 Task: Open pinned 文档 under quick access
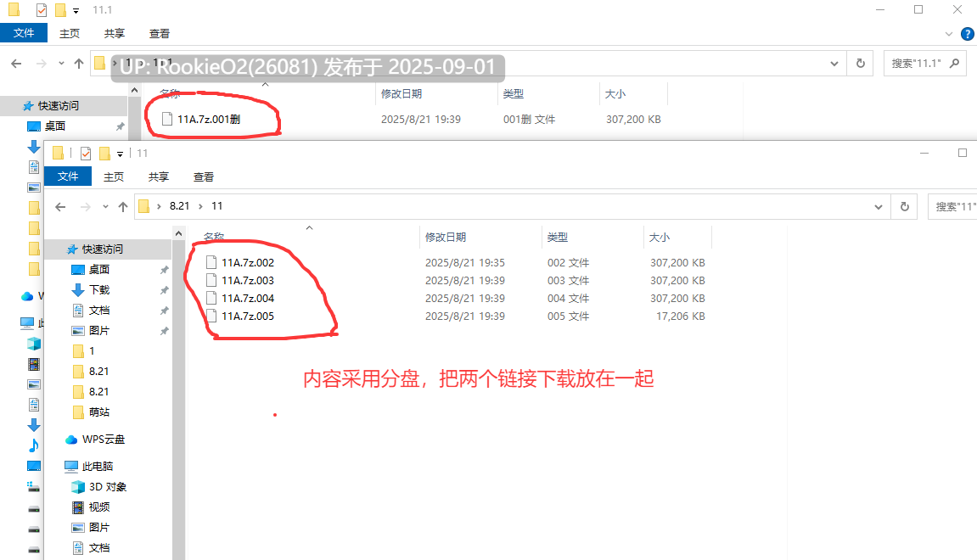click(99, 311)
